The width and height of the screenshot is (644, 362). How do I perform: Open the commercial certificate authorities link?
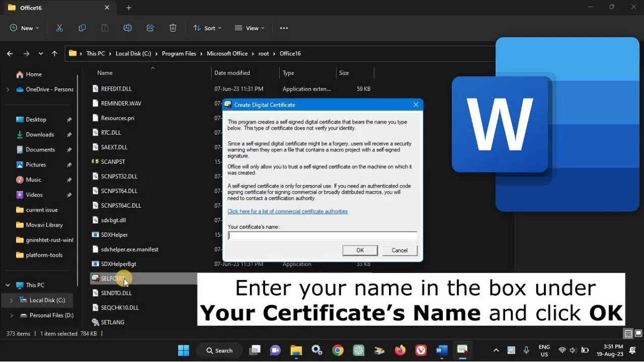click(287, 212)
